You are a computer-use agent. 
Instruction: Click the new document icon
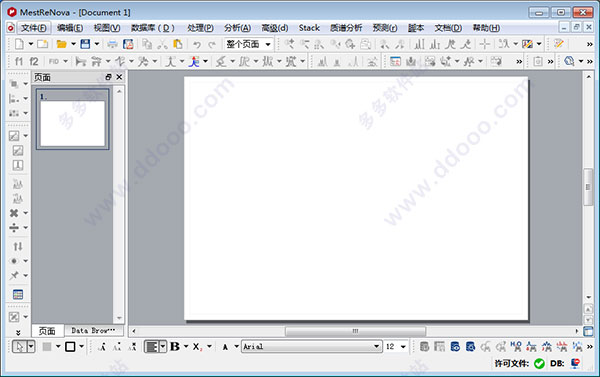point(19,44)
